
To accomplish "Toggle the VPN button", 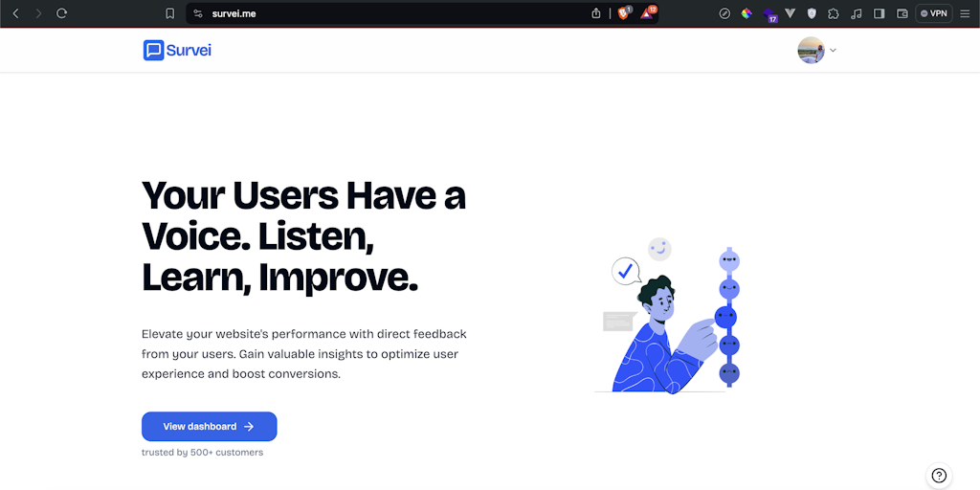I will 934,13.
